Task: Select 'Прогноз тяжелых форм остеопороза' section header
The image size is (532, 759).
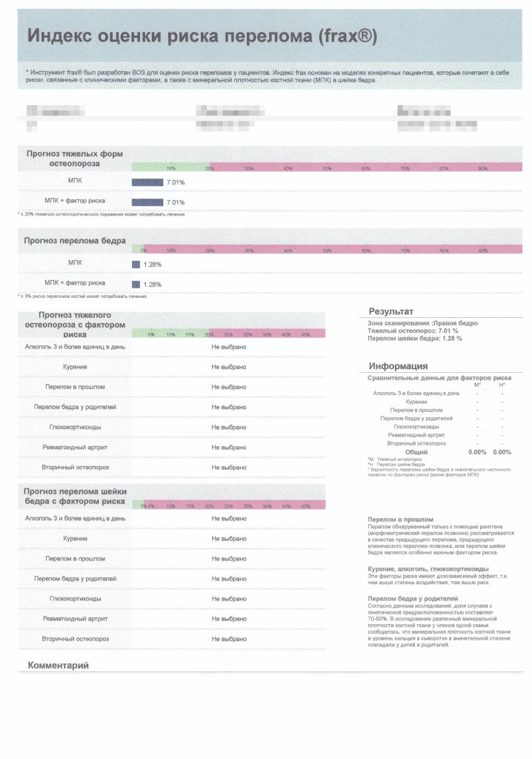Action: click(75, 159)
